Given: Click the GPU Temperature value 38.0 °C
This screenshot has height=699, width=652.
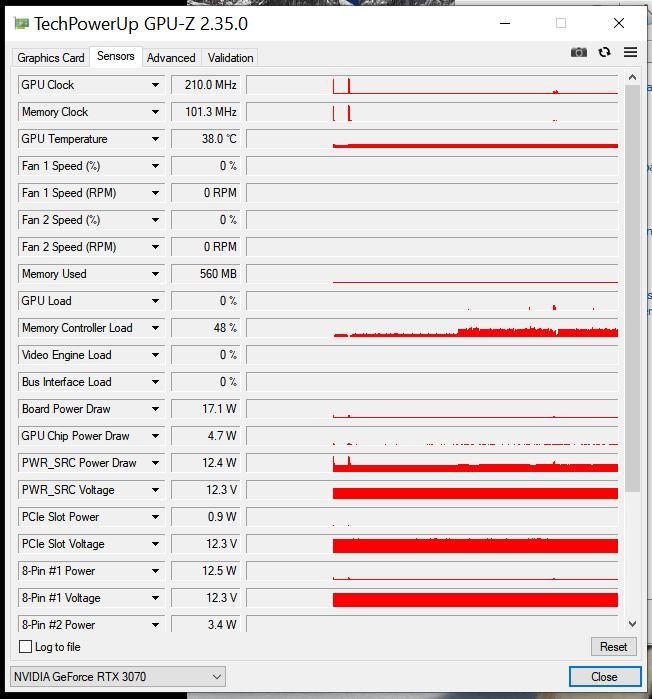Looking at the screenshot, I should coord(206,139).
